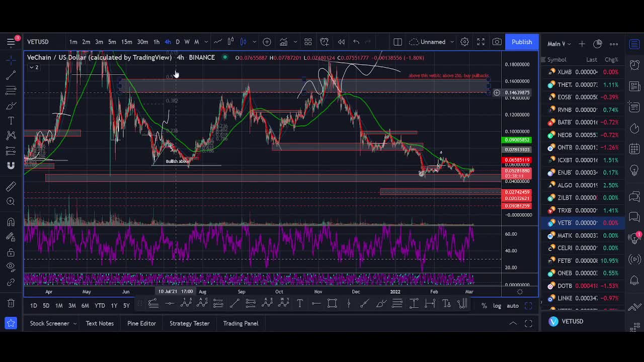The width and height of the screenshot is (644, 362).
Task: Click the Publish button
Action: [522, 42]
